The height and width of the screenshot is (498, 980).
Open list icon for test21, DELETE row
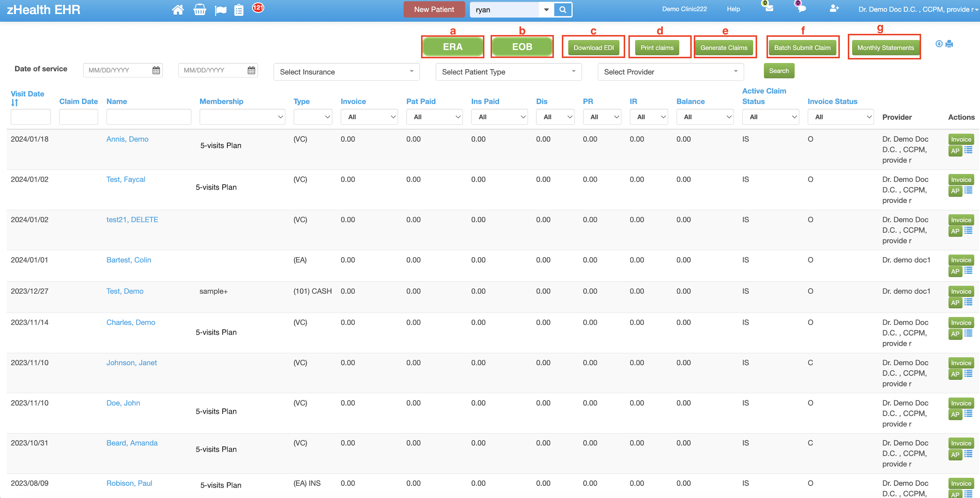click(968, 230)
